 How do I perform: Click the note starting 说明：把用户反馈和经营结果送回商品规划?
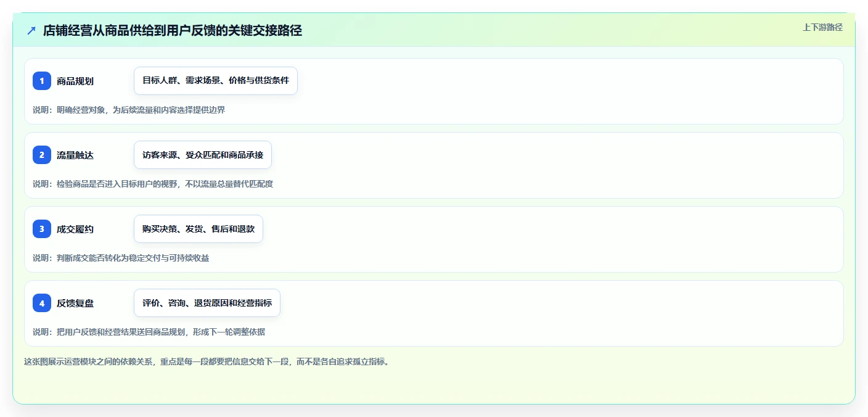tap(149, 332)
